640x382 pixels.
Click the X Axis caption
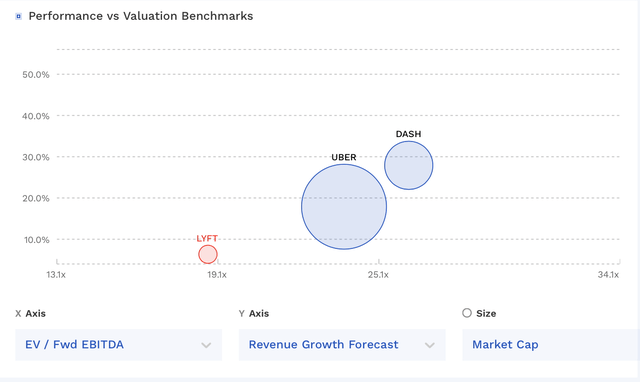pos(31,313)
